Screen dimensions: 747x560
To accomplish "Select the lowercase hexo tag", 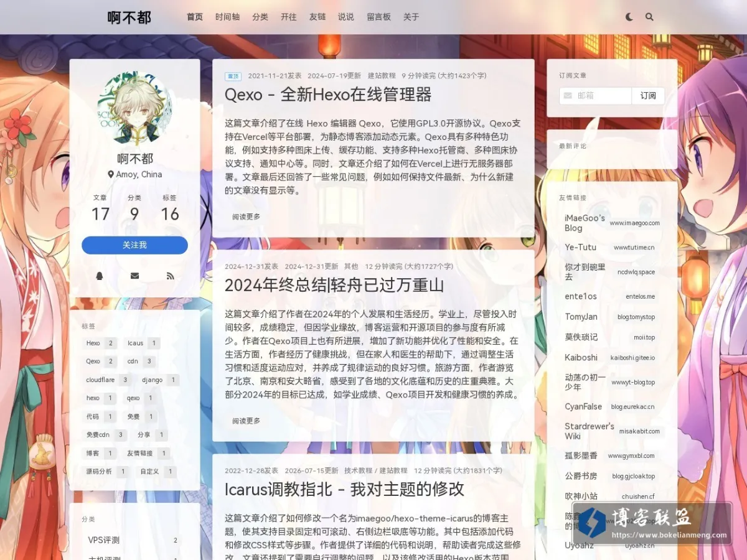I will coord(100,398).
